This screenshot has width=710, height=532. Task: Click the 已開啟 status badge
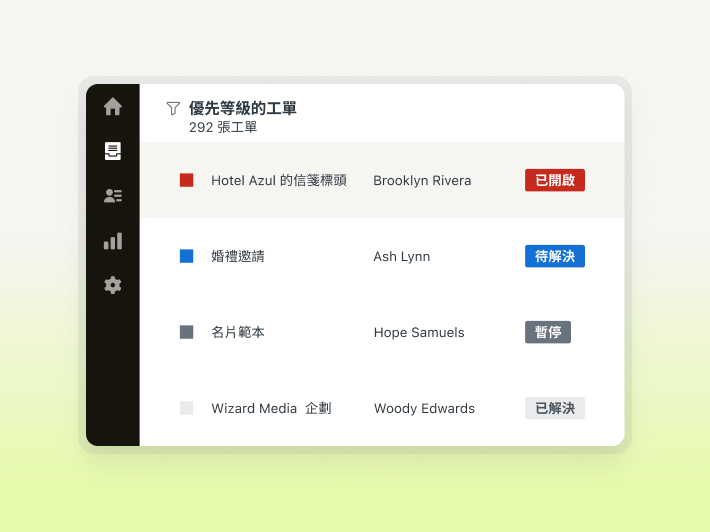(554, 180)
